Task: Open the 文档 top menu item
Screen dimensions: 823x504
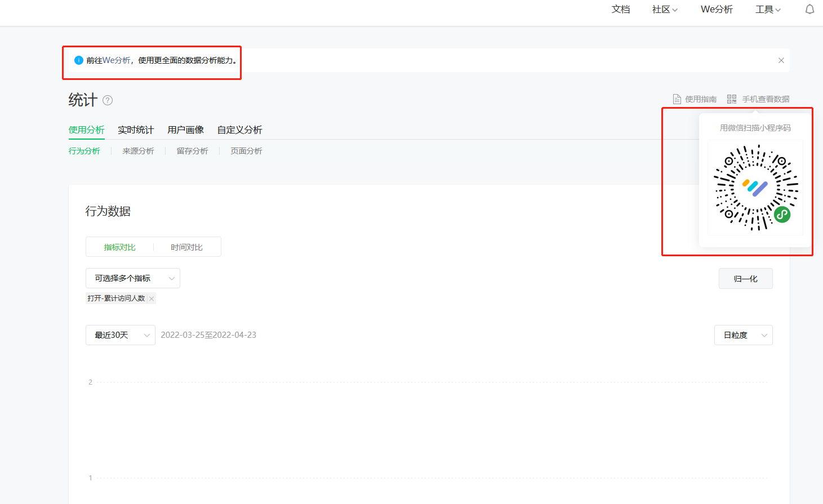Action: click(x=621, y=10)
